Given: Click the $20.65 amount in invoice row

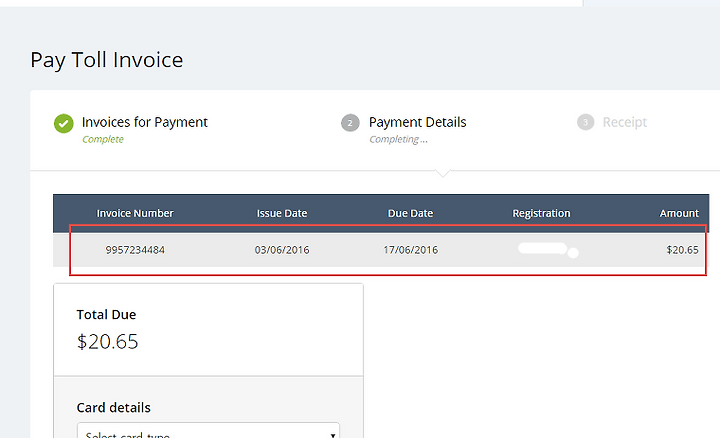Looking at the screenshot, I should pyautogui.click(x=682, y=250).
